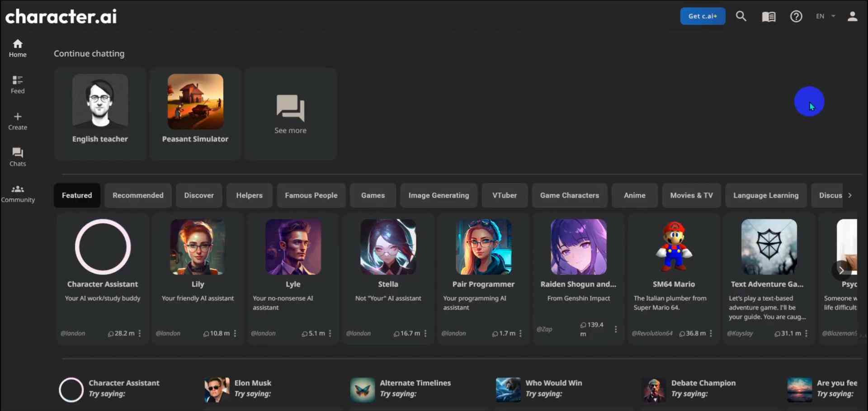The height and width of the screenshot is (411, 868).
Task: Click the help question mark icon
Action: [796, 16]
